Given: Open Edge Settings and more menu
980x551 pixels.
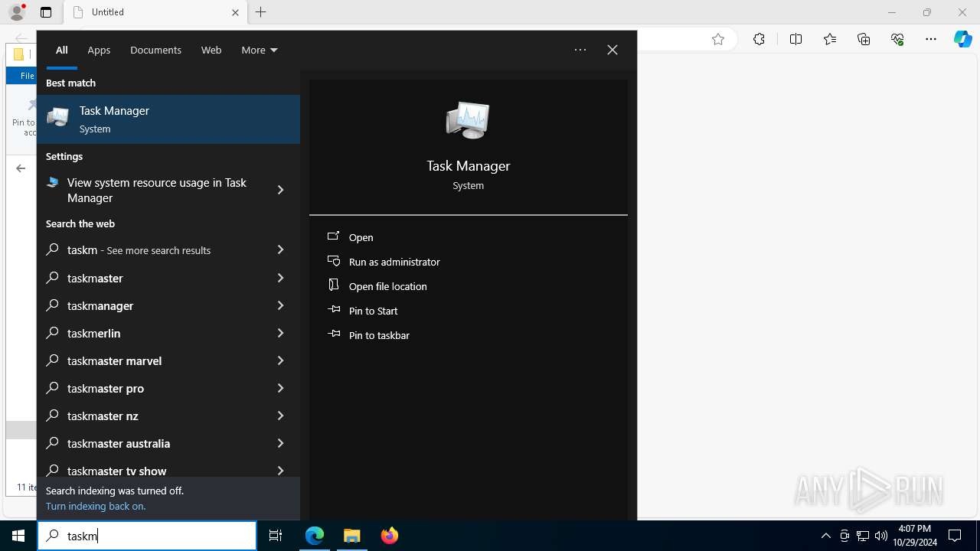Looking at the screenshot, I should point(931,40).
